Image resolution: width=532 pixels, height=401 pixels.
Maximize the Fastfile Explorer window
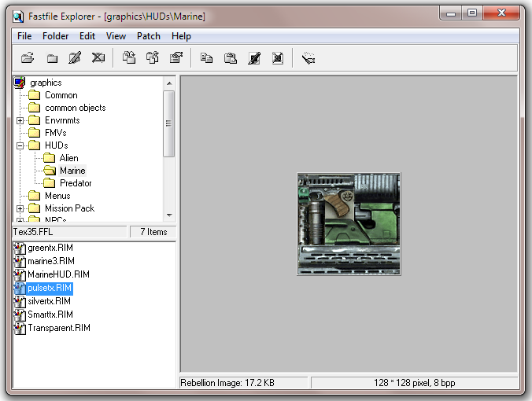click(x=472, y=13)
